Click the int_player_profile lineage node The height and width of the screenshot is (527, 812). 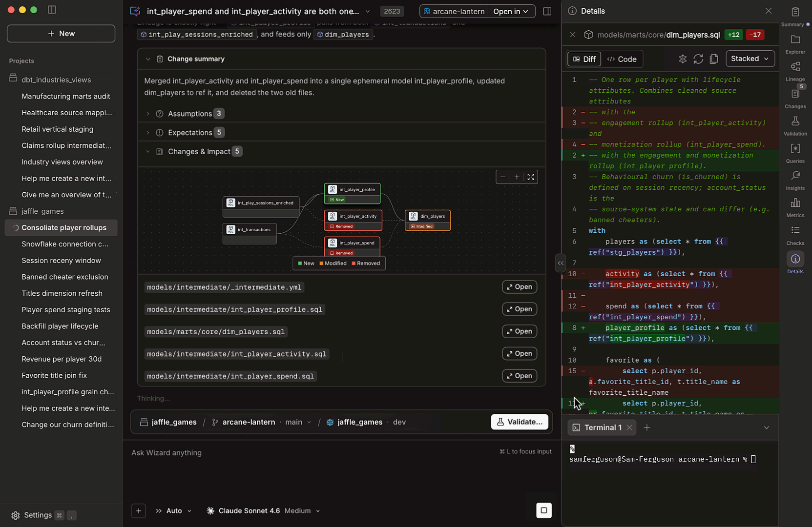click(352, 194)
